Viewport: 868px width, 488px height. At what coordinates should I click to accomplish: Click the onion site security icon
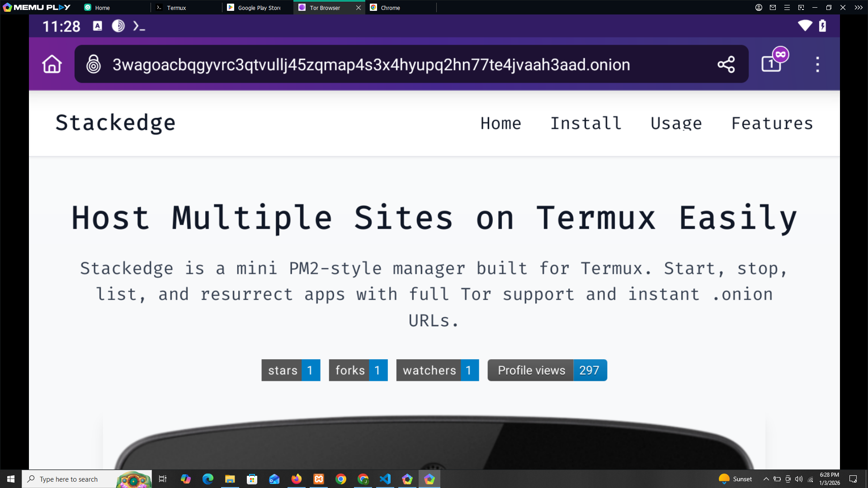point(94,64)
